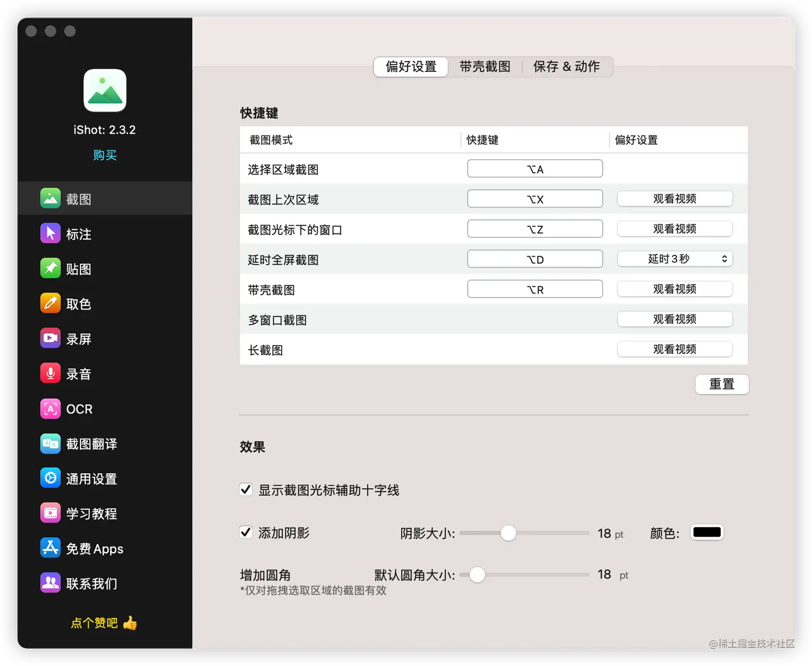This screenshot has width=812, height=666.
Task: Click the 购买 purchase link
Action: click(105, 155)
